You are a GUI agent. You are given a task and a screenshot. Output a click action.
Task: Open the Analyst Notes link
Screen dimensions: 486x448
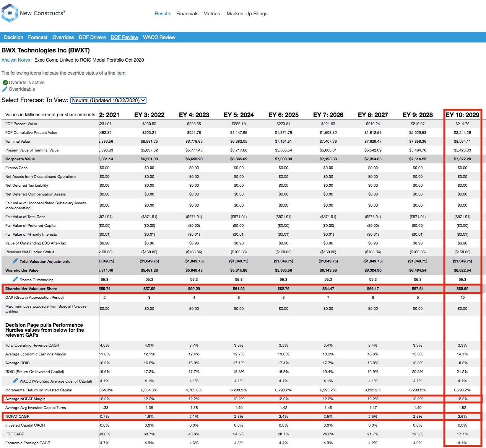(x=16, y=60)
